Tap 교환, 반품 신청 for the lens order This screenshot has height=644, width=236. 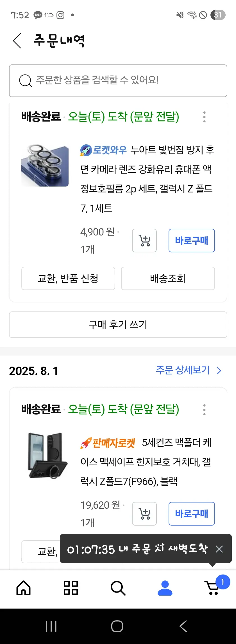(68, 278)
